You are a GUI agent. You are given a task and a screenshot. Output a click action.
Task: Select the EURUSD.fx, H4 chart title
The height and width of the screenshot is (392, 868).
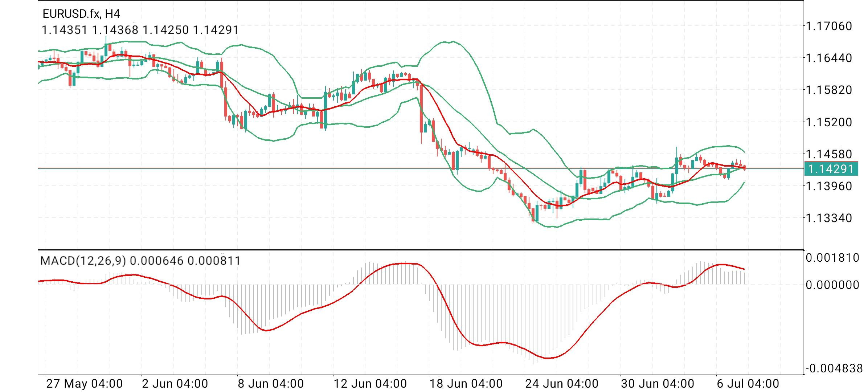tap(81, 14)
